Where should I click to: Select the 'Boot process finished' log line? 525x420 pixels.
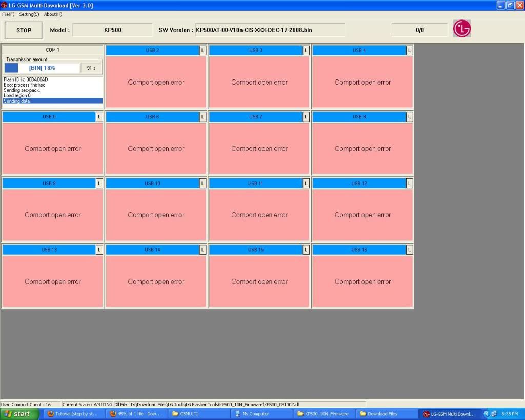(25, 85)
